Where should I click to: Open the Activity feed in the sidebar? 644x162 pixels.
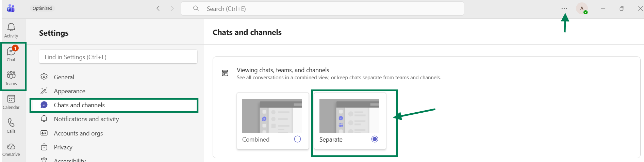[11, 31]
